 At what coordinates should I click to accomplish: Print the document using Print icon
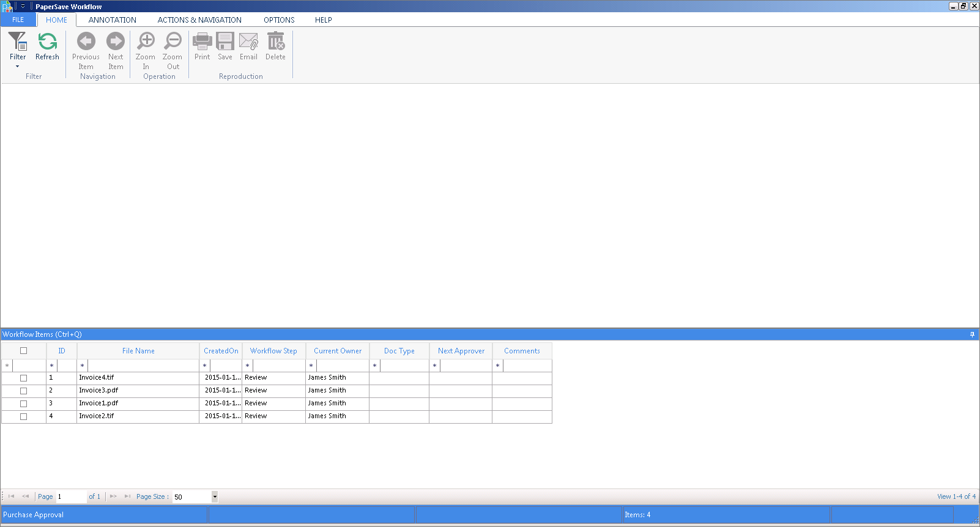coord(202,42)
